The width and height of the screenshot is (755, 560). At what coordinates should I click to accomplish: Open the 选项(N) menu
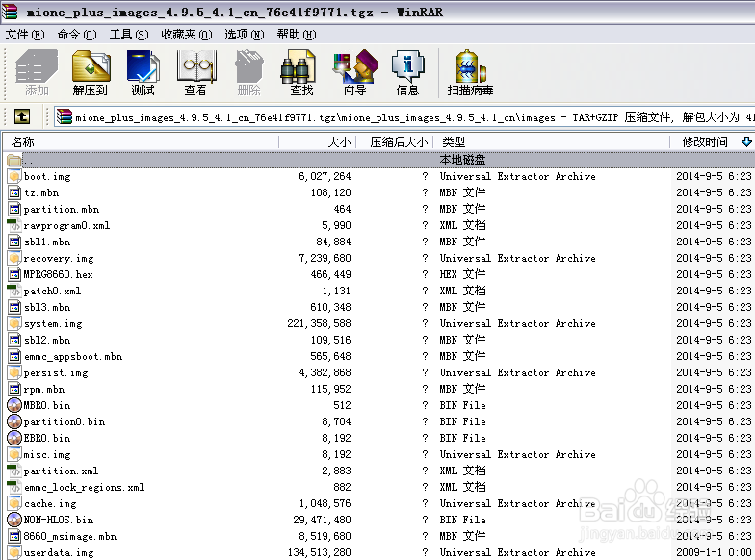(245, 35)
